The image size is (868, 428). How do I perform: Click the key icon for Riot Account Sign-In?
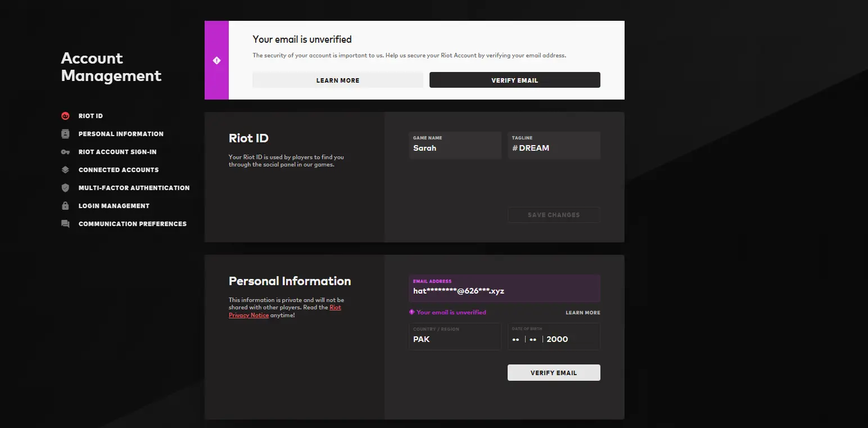tap(65, 152)
